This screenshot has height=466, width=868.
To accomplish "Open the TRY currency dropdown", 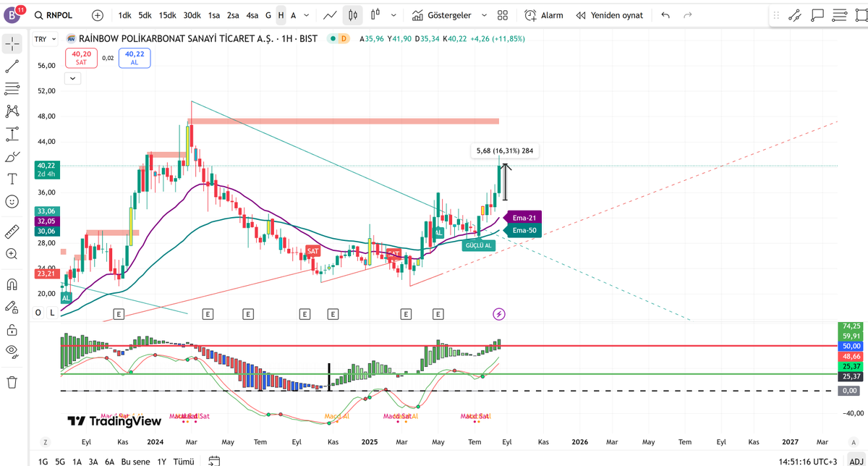I will click(x=44, y=38).
